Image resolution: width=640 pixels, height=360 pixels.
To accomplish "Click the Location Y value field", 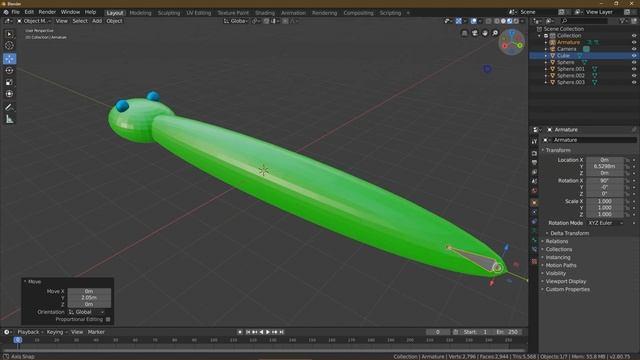I will tap(604, 167).
